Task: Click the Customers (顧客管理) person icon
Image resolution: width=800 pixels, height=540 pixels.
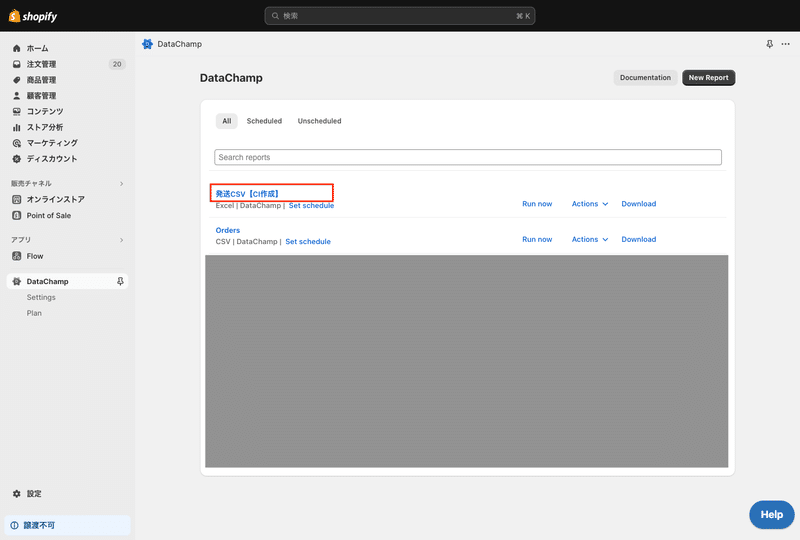Action: [x=16, y=95]
